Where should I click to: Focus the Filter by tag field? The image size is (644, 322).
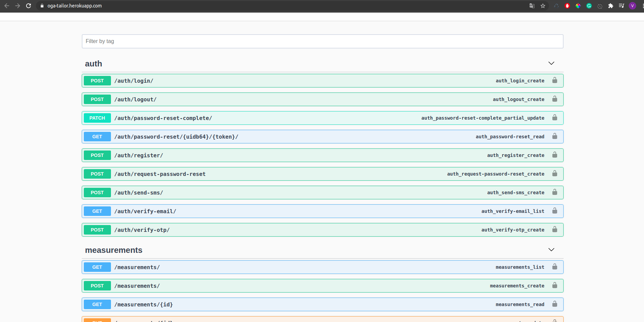pyautogui.click(x=322, y=41)
